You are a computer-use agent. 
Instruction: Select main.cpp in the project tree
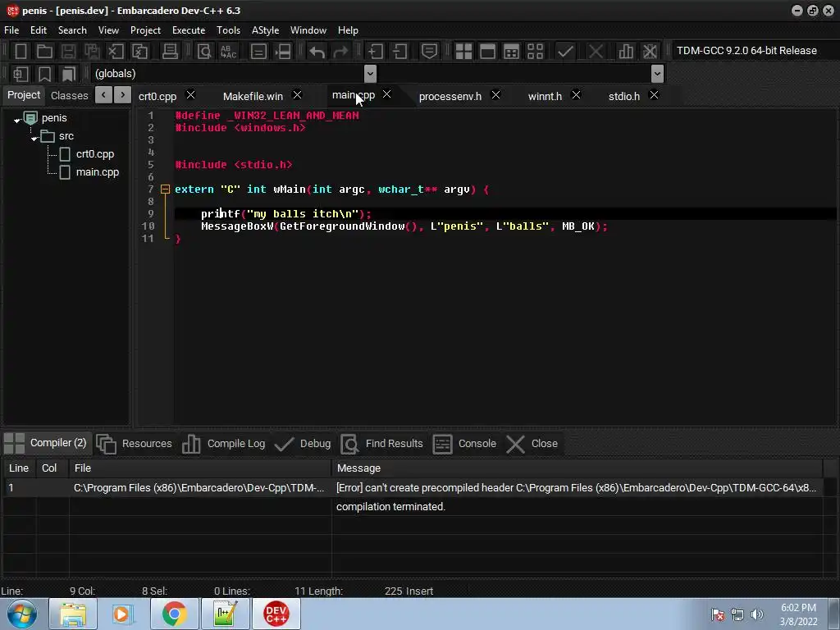point(97,172)
